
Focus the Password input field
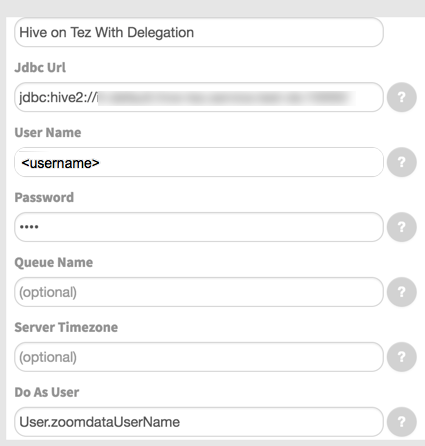199,227
